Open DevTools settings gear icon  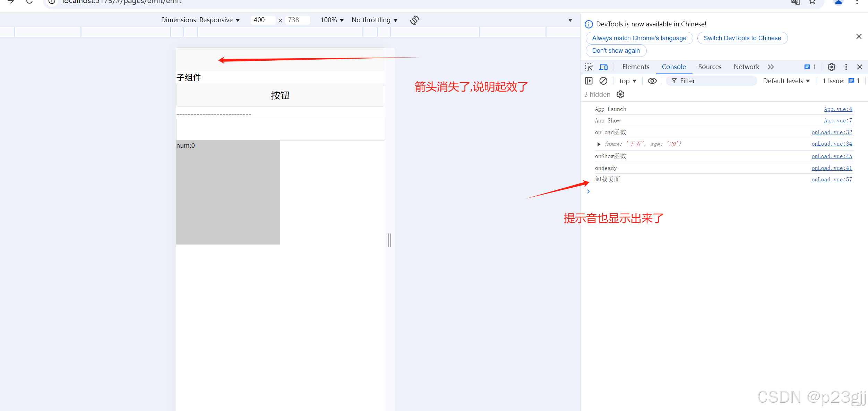click(832, 67)
